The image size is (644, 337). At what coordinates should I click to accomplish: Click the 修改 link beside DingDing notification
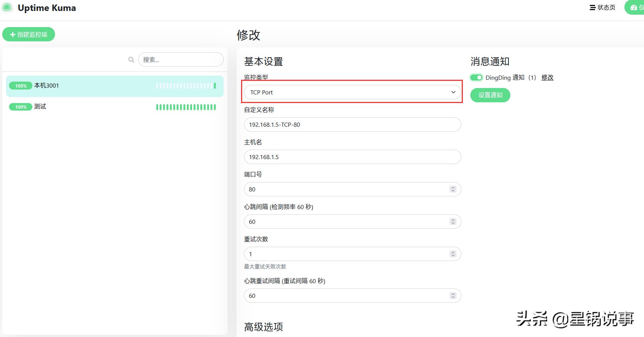[x=548, y=77]
